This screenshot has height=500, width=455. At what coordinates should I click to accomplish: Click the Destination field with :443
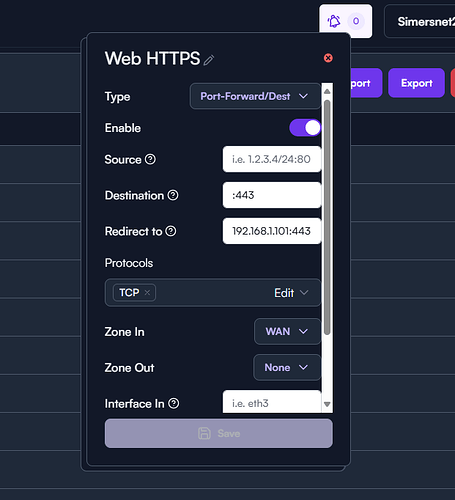point(272,195)
